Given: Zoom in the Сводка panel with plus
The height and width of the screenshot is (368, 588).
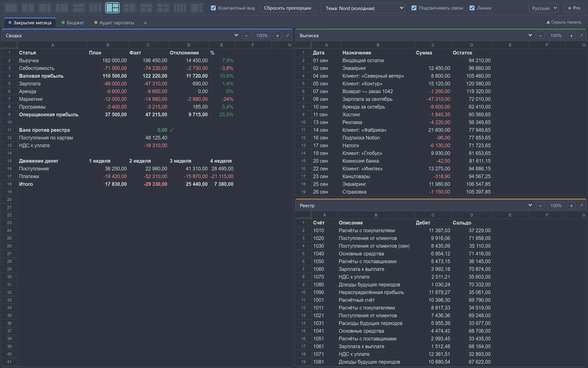Looking at the screenshot, I should click(277, 35).
